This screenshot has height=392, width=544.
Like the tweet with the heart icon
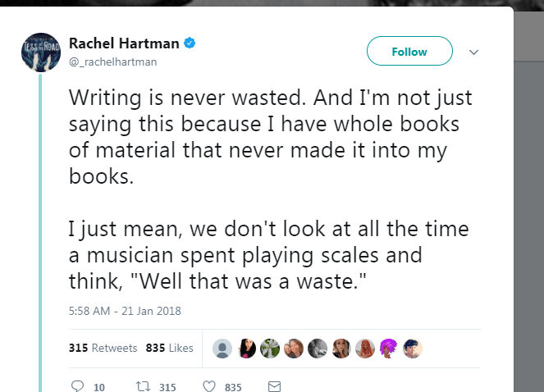point(208,386)
